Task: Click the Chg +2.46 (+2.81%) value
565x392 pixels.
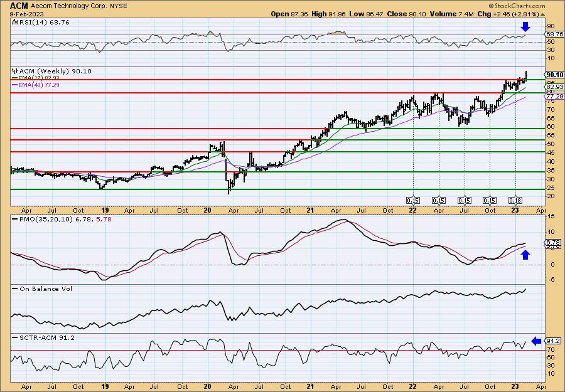Action: (508, 14)
